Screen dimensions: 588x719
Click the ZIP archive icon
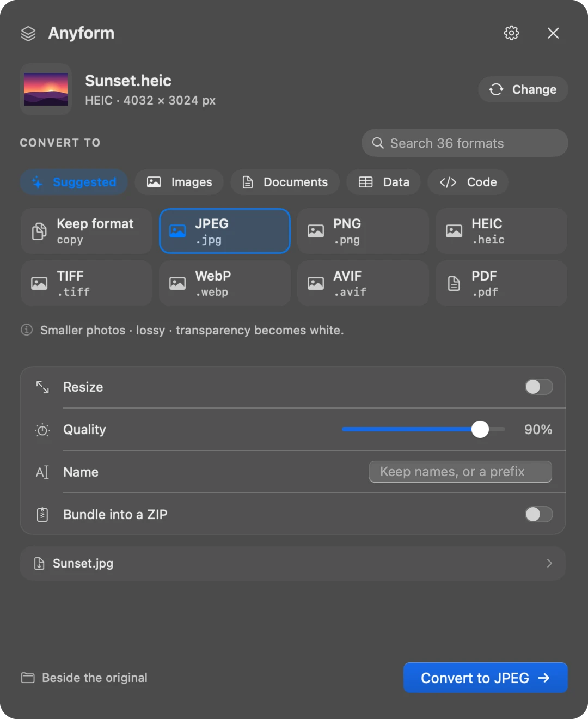click(42, 515)
